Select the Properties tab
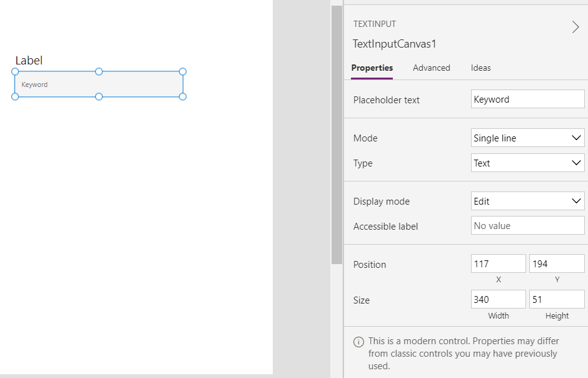This screenshot has width=588, height=378. point(372,68)
